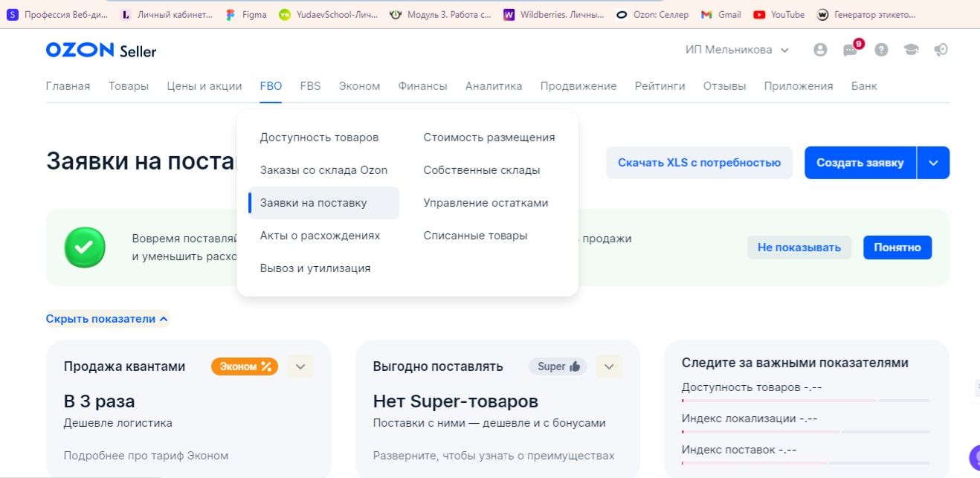Open the FBO tab
Screen dimensions: 980x478
point(271,86)
